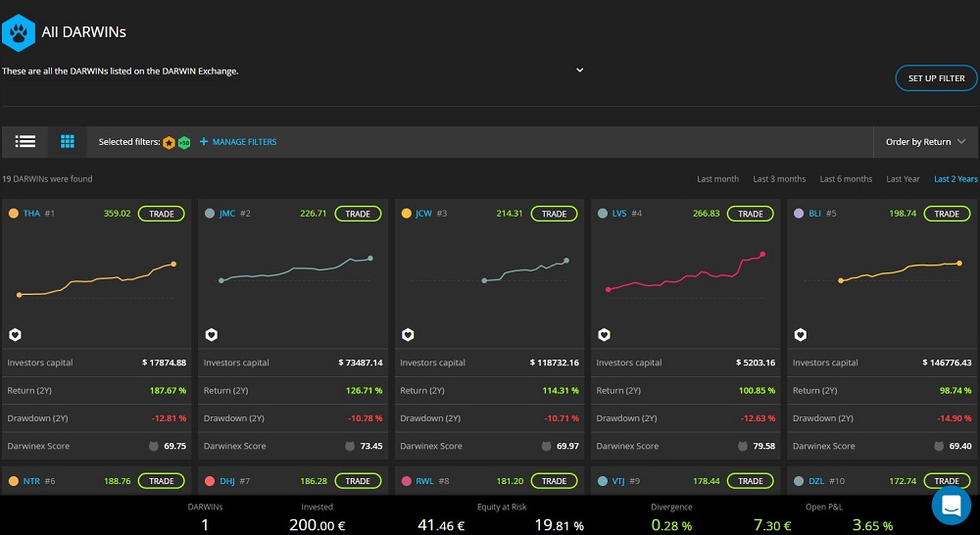
Task: Click TRADE button on RWL card
Action: pyautogui.click(x=554, y=481)
